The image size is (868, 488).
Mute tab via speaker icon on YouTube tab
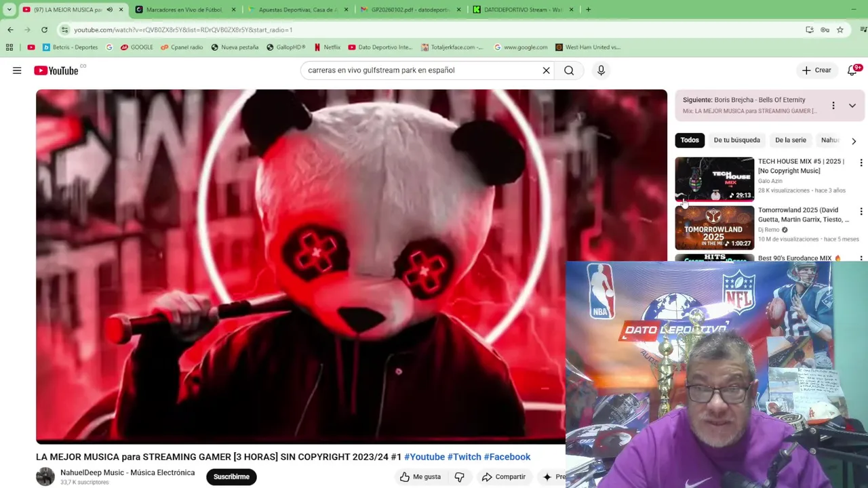tap(110, 9)
